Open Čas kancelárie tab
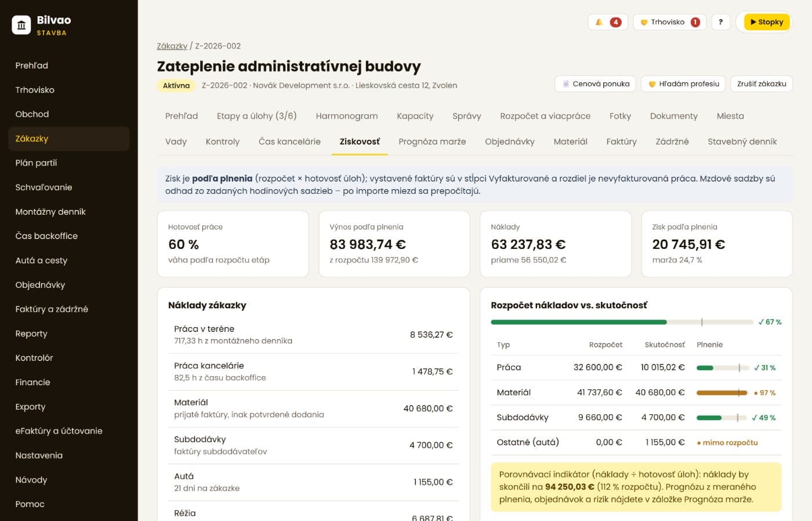812x521 pixels. 289,142
